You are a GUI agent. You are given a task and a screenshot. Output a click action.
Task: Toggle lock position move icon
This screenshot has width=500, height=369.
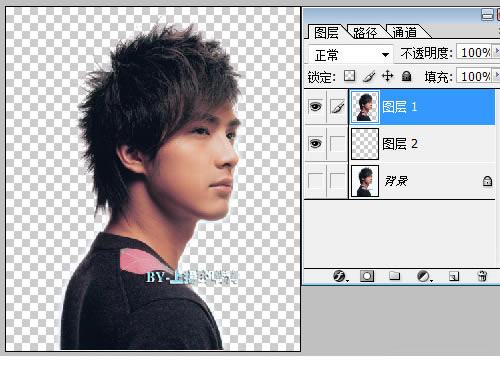(387, 76)
